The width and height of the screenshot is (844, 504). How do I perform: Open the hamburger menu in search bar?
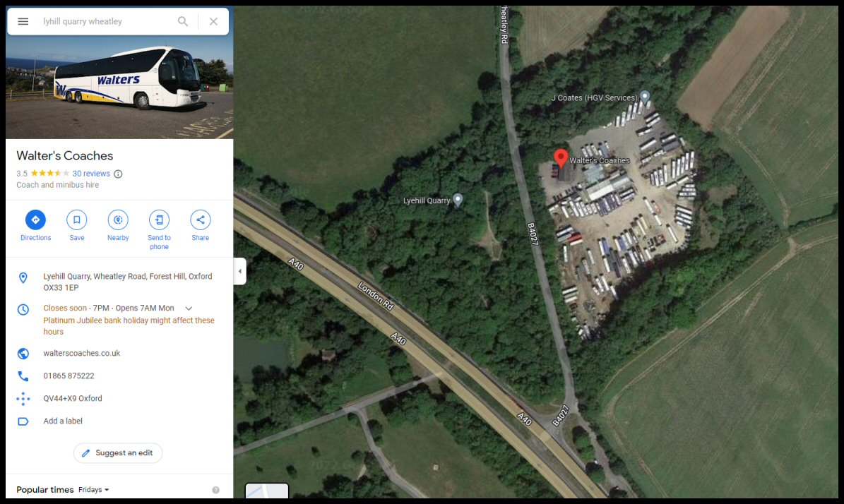tap(23, 21)
